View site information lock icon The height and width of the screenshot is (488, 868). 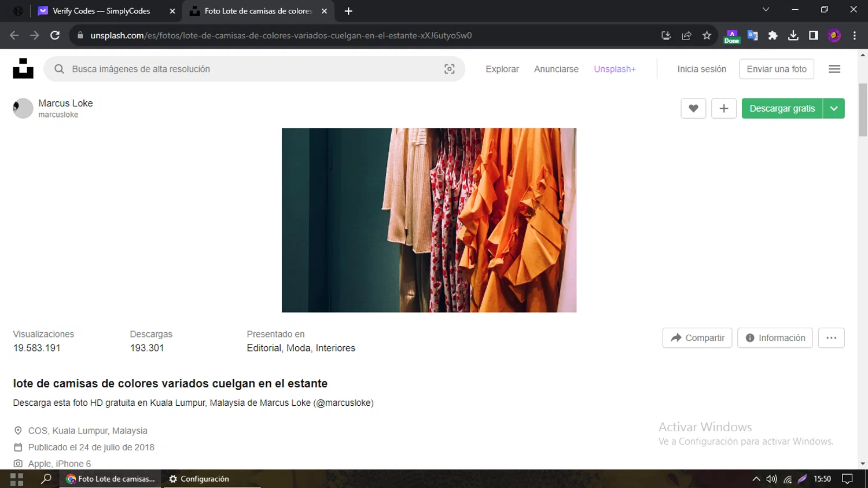pos(80,35)
